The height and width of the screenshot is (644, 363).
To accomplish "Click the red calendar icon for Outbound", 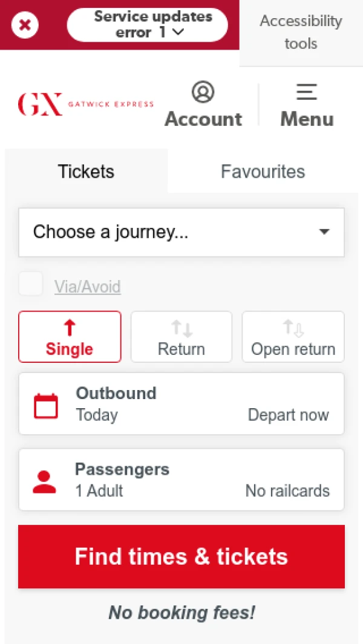I will click(x=46, y=406).
